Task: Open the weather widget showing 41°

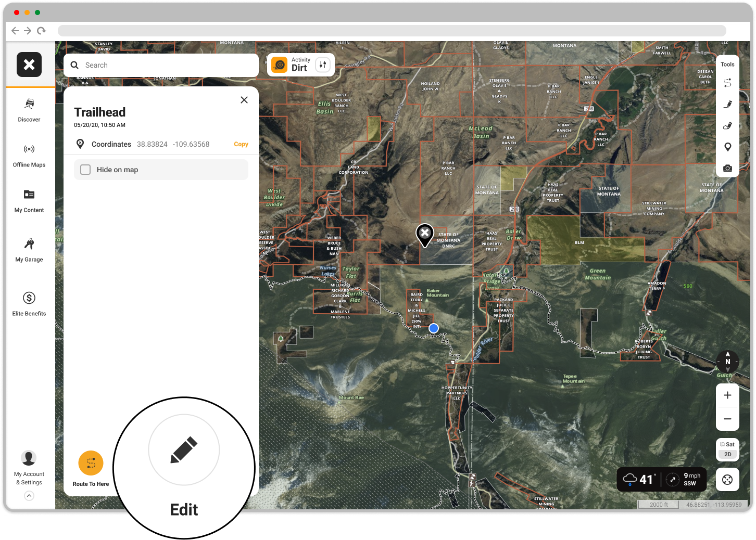Action: (x=662, y=479)
